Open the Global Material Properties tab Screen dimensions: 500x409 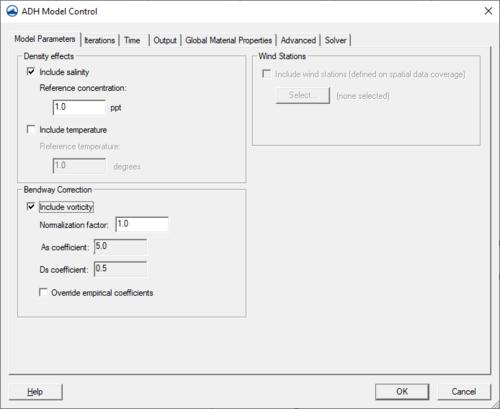click(229, 40)
